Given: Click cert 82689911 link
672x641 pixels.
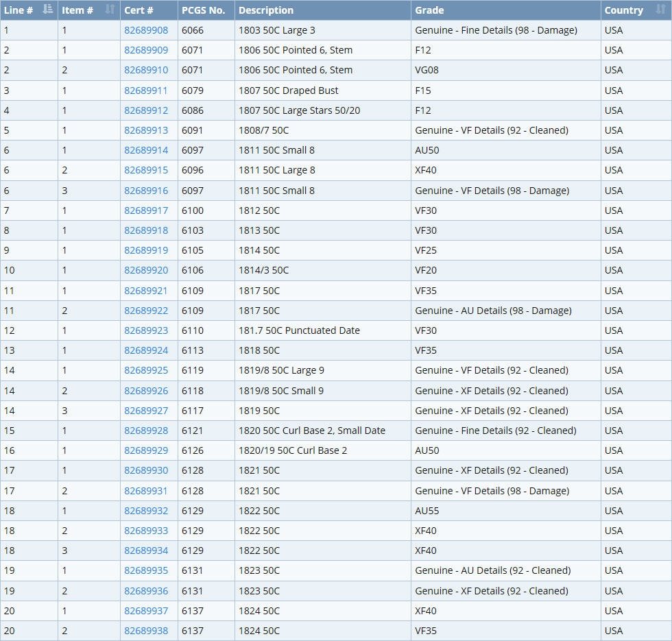Looking at the screenshot, I should (x=146, y=90).
